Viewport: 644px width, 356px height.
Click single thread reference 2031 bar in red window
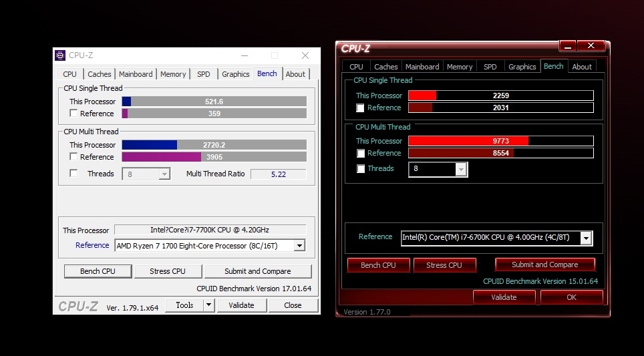click(x=500, y=108)
